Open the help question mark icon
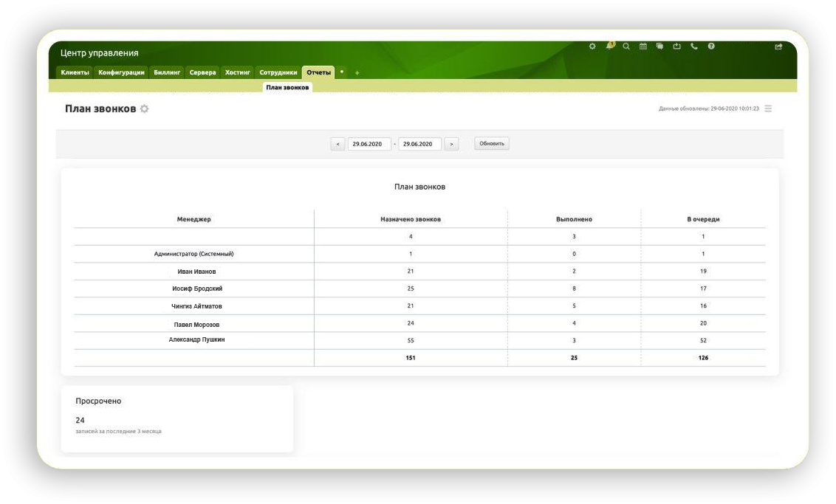 click(711, 46)
